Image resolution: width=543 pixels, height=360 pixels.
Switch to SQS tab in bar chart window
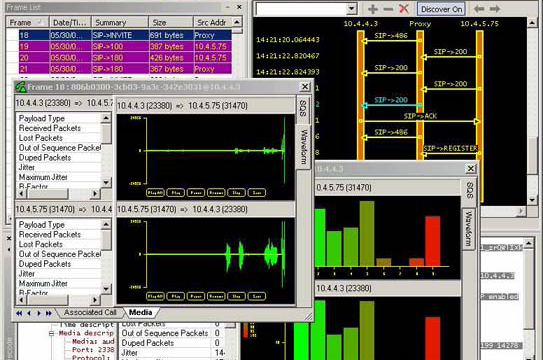[x=470, y=190]
